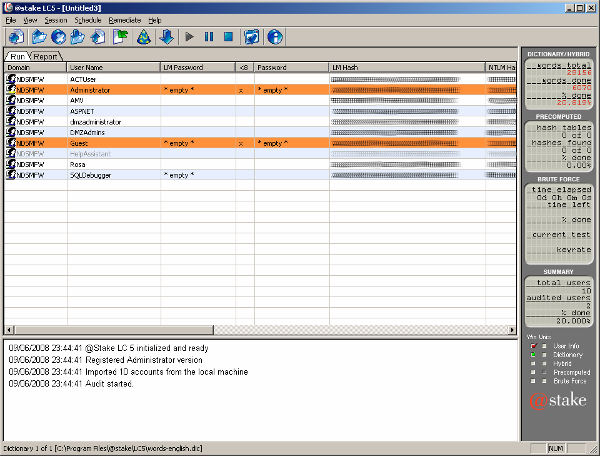Click the user icon in Guest row
The image size is (600, 456).
tap(11, 143)
